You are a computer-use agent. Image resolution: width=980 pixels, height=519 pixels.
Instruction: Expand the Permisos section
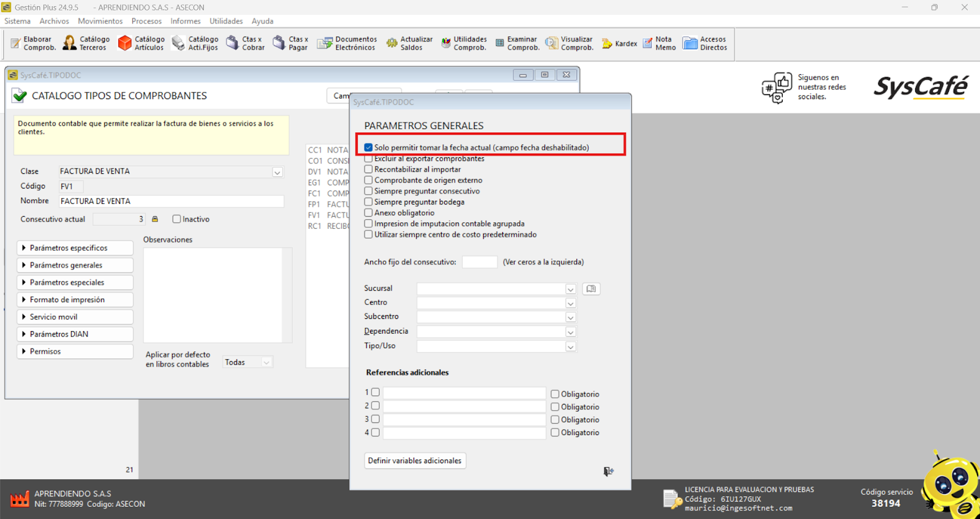[x=75, y=351]
